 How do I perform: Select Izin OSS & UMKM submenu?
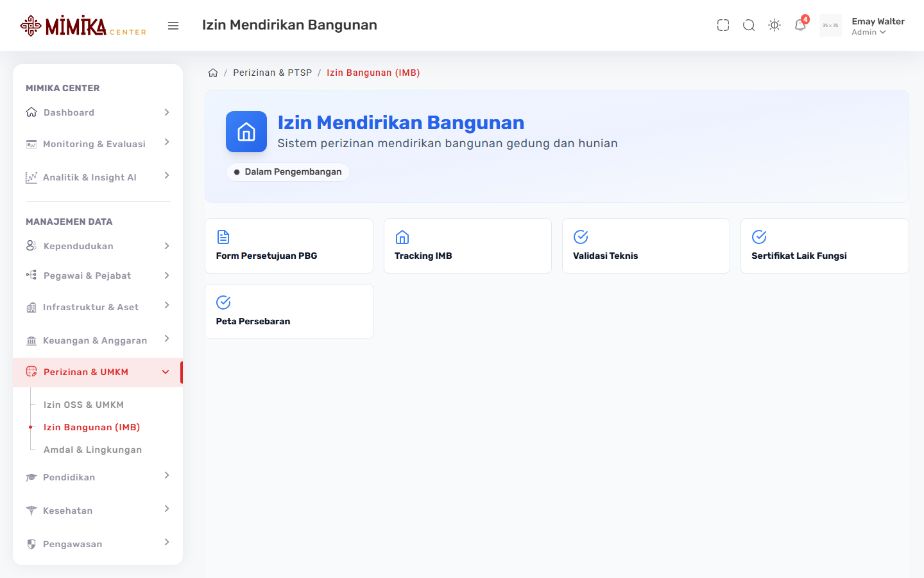[x=83, y=405]
